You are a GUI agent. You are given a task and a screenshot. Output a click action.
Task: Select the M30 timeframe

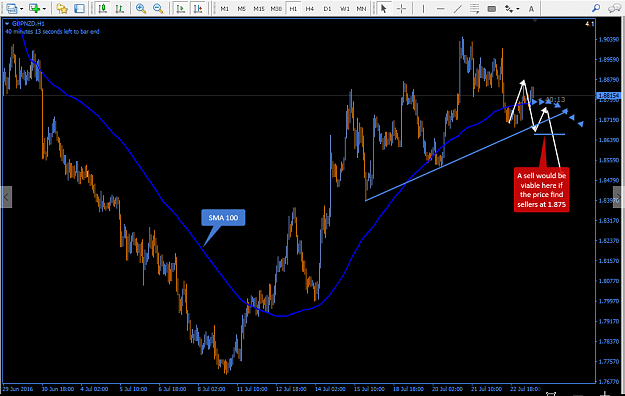pos(276,8)
